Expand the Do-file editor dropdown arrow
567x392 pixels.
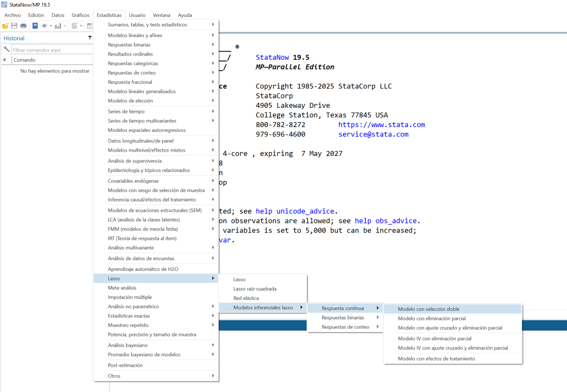coord(81,26)
